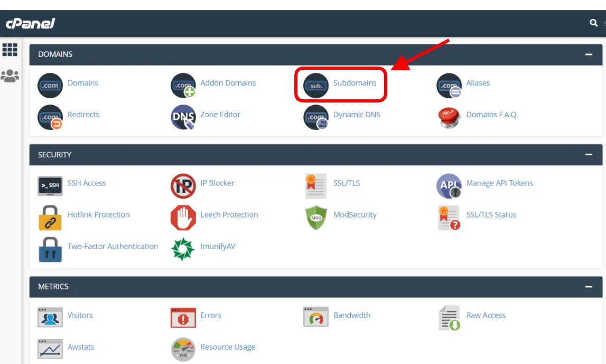Follow the SSL/TLS Status link
The height and width of the screenshot is (364, 606).
pos(491,214)
